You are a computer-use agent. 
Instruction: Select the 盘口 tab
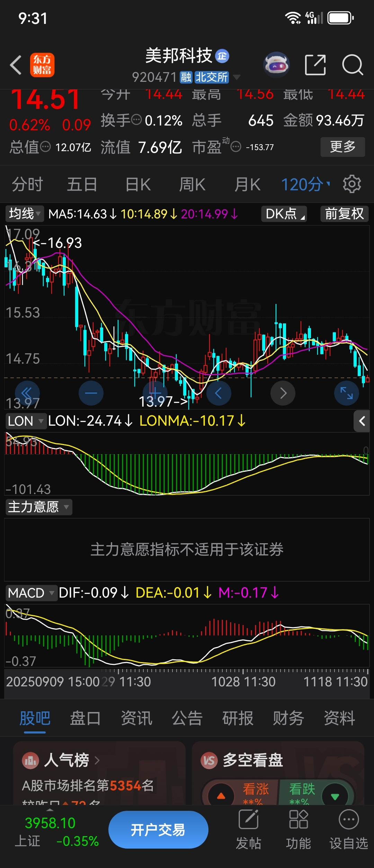coord(86,718)
